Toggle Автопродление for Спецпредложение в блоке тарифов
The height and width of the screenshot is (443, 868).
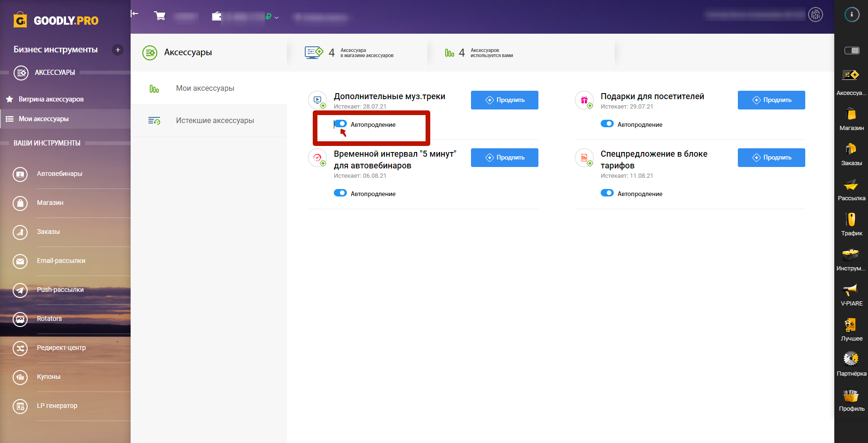coord(607,193)
